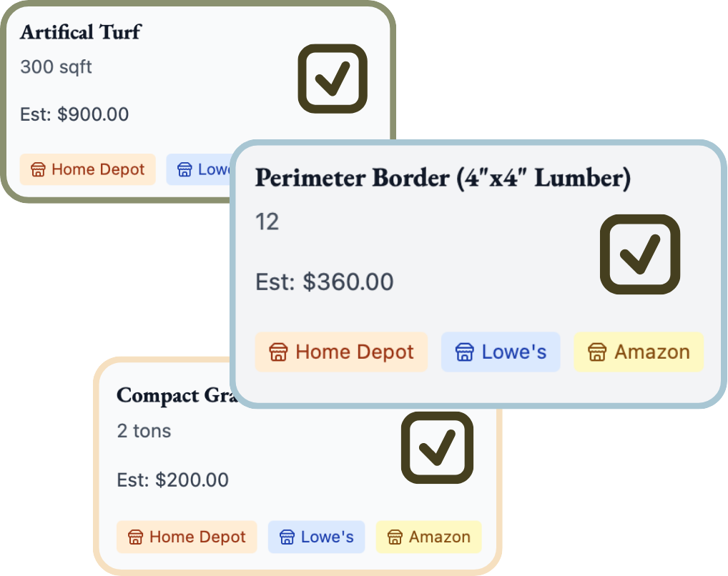Click the Est: $200.00 gravel price
Screen dimensions: 728x576
coord(172,480)
